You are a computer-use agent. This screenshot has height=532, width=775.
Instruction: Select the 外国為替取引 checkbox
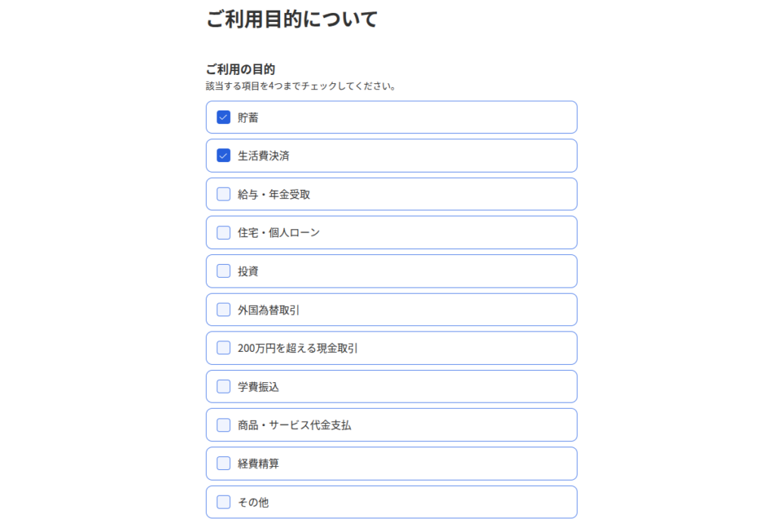tap(223, 310)
